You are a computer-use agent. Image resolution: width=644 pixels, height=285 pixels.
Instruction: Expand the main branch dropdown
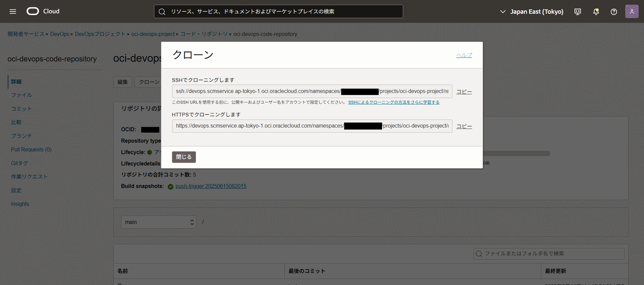(x=159, y=222)
